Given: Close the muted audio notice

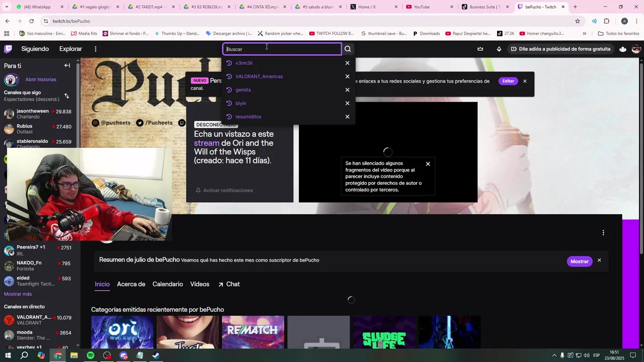Looking at the screenshot, I should (428, 164).
